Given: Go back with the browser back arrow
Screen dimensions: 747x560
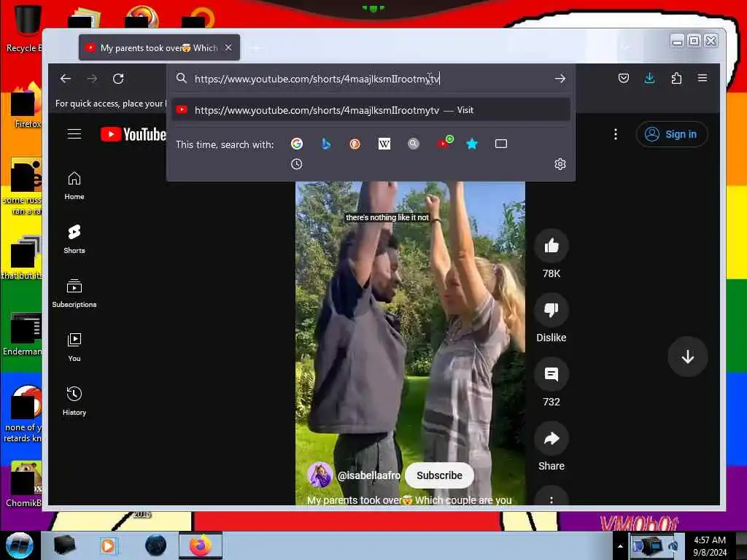Looking at the screenshot, I should tap(66, 79).
